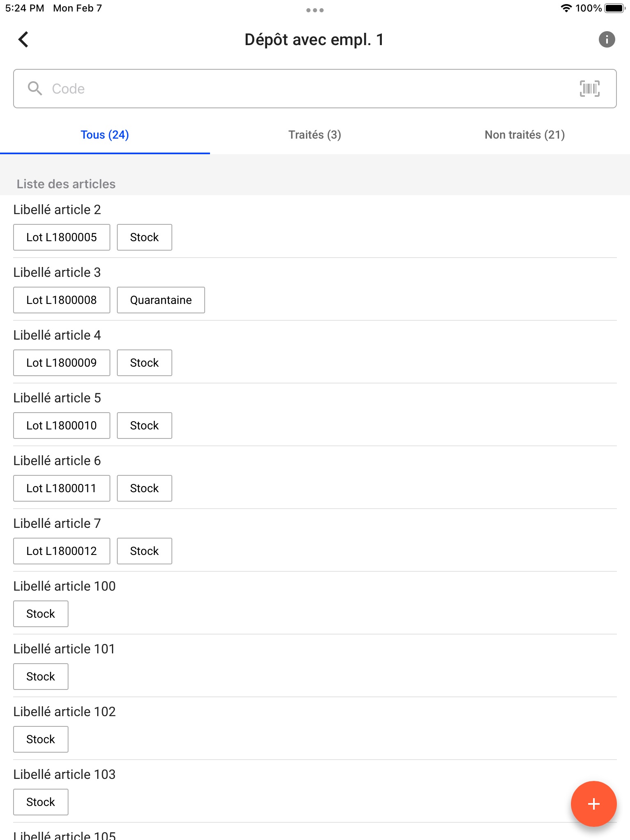Screen dimensions: 630x840
Task: Open Libellé article 102 row
Action: click(x=315, y=728)
